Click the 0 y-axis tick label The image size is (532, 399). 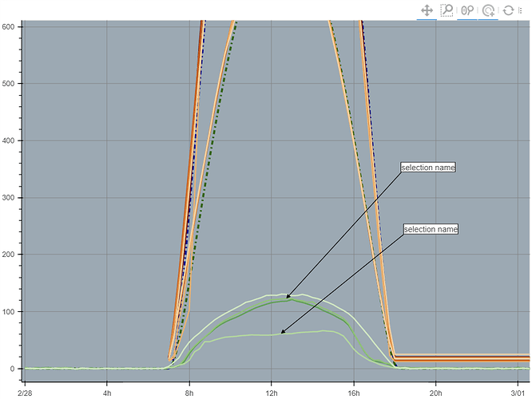[x=12, y=369]
